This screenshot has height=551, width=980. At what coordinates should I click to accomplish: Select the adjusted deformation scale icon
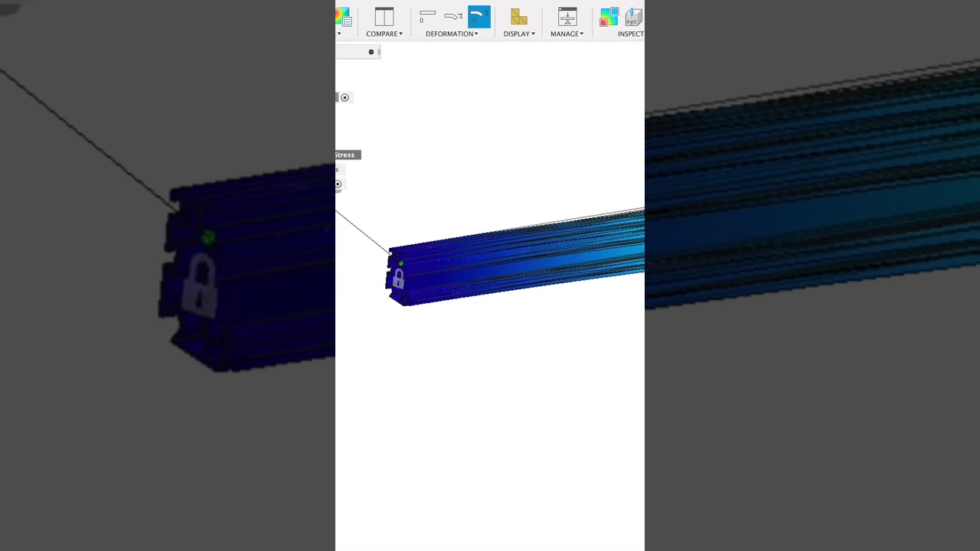point(454,16)
